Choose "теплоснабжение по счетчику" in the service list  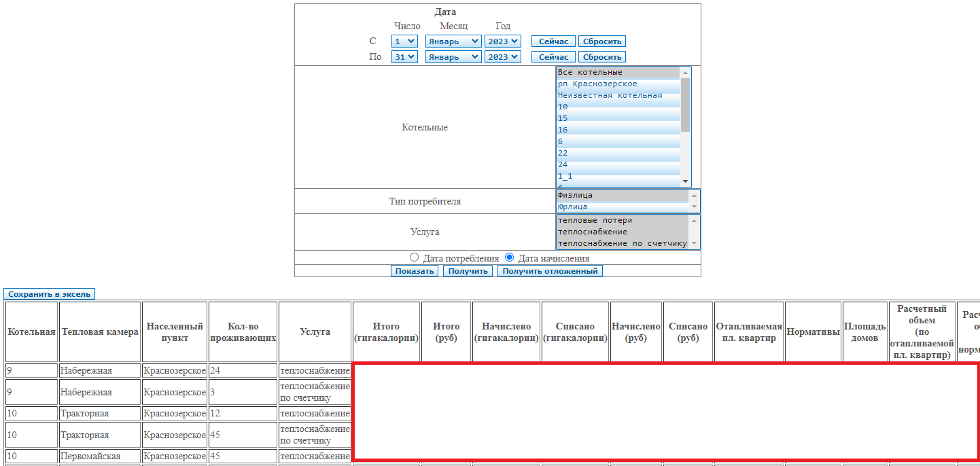pyautogui.click(x=621, y=243)
